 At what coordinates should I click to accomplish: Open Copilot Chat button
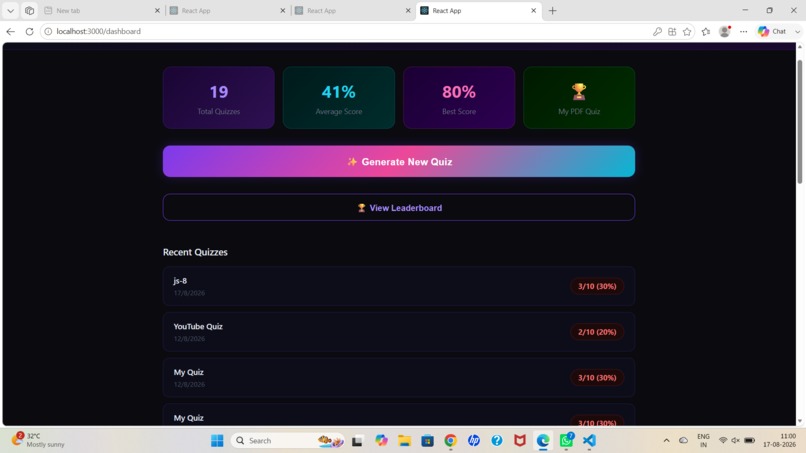point(772,31)
